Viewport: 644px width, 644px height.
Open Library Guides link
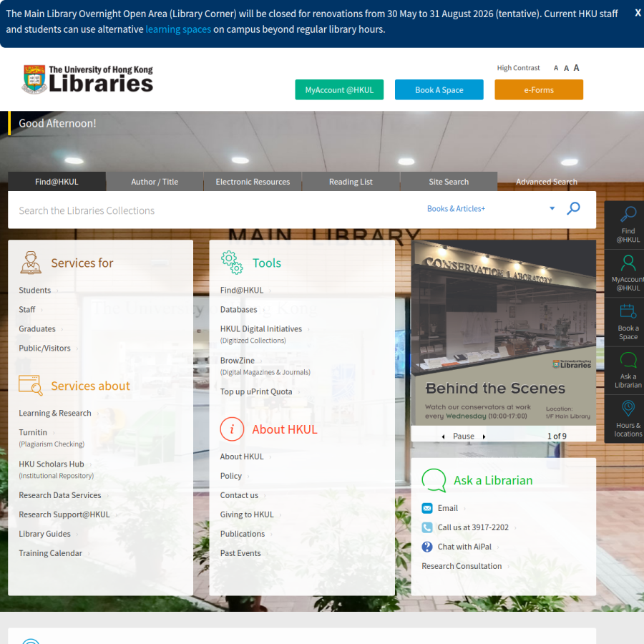(45, 534)
